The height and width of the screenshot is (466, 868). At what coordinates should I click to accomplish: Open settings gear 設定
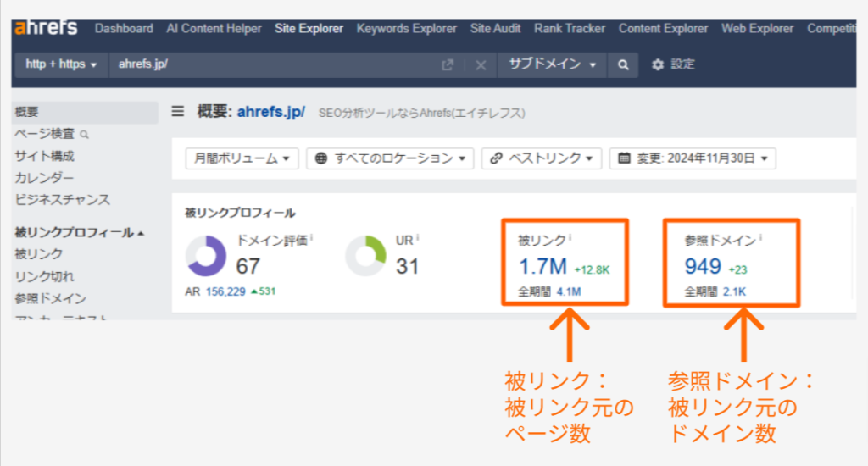pos(672,64)
